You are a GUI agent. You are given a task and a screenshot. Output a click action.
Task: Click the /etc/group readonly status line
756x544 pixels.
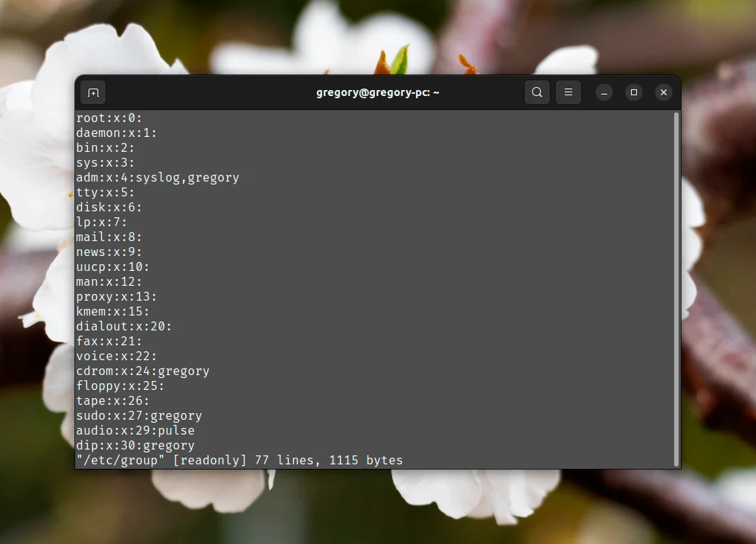pos(239,460)
